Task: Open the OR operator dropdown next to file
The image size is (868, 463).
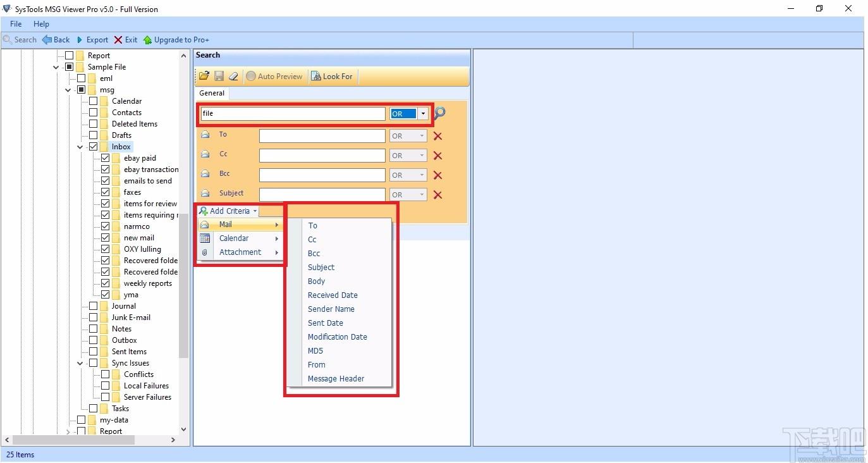Action: pos(423,114)
